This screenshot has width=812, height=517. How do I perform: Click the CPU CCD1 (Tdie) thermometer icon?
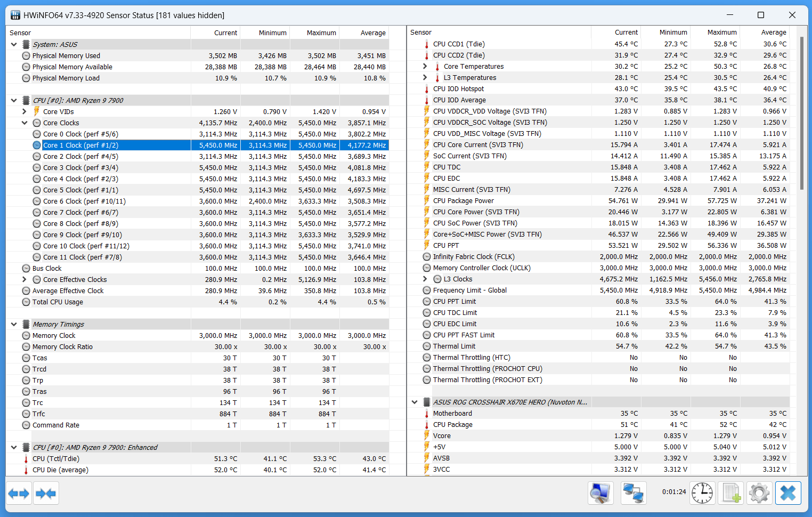pyautogui.click(x=426, y=44)
